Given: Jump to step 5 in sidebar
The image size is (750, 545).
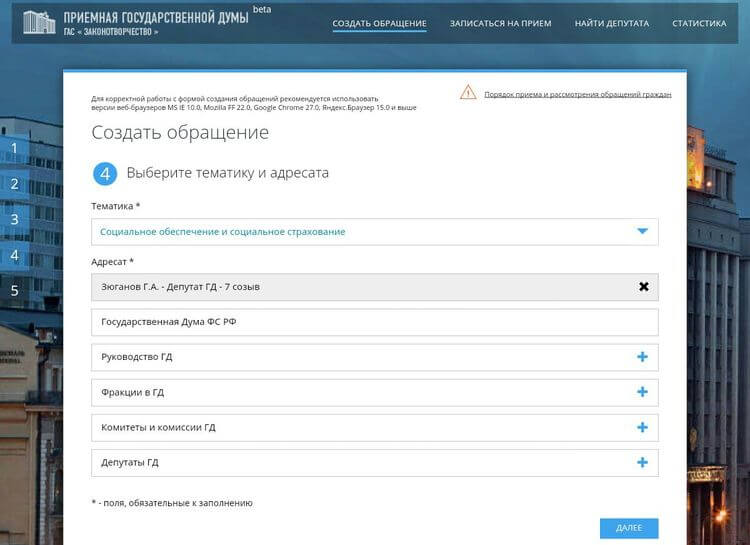Looking at the screenshot, I should tap(14, 291).
